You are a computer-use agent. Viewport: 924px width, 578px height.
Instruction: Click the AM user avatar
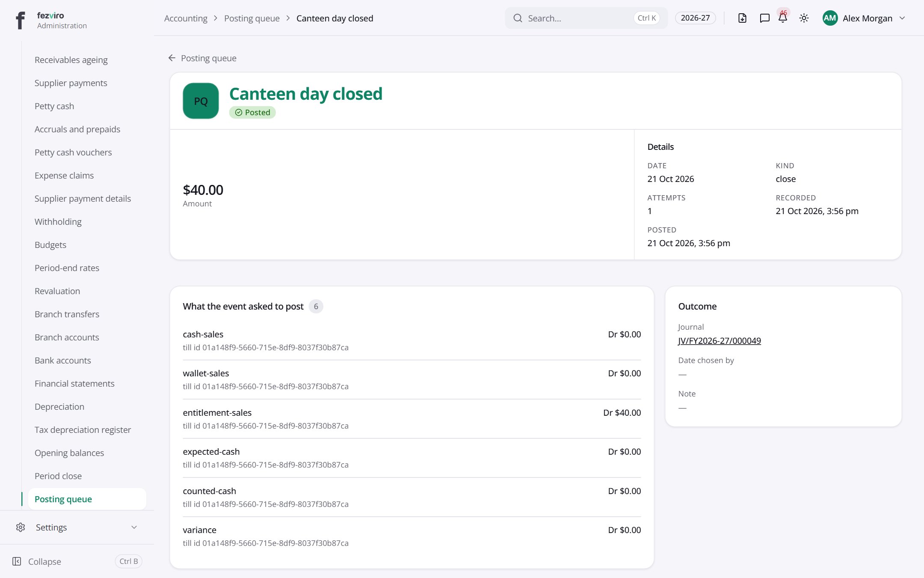[x=830, y=18]
